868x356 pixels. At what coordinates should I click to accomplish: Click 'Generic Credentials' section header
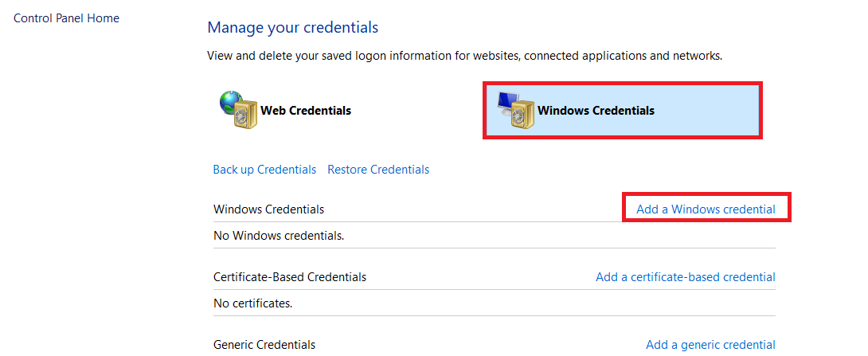[x=264, y=345]
